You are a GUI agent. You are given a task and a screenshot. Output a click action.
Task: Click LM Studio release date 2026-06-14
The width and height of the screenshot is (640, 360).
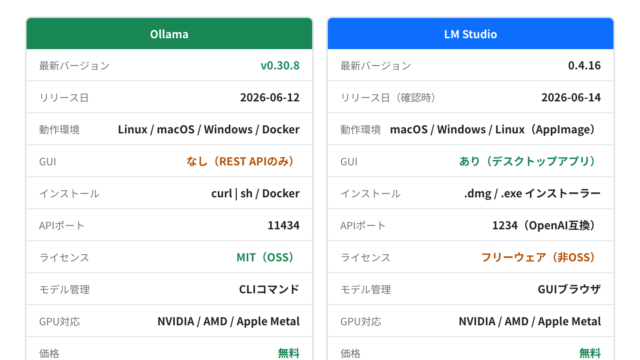click(571, 97)
